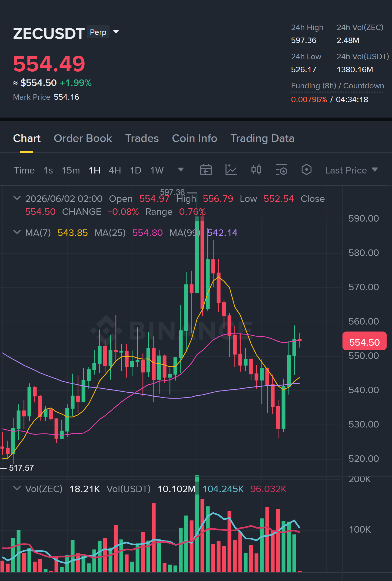Tap the MA(25) 554.80 value
Screen dimensions: 392x581
147,233
